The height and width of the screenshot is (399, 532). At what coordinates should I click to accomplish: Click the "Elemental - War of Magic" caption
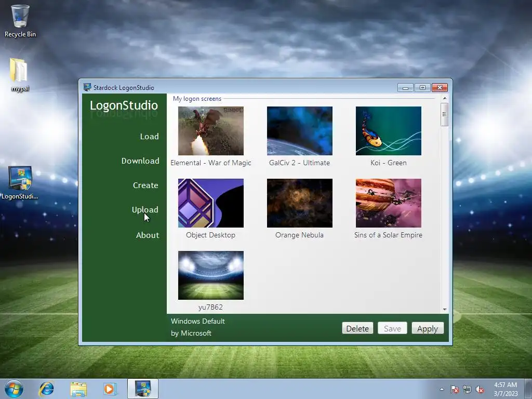point(211,163)
